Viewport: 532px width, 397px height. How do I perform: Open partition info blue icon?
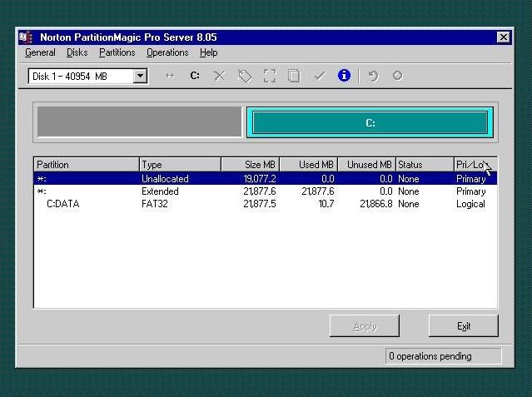(x=344, y=76)
